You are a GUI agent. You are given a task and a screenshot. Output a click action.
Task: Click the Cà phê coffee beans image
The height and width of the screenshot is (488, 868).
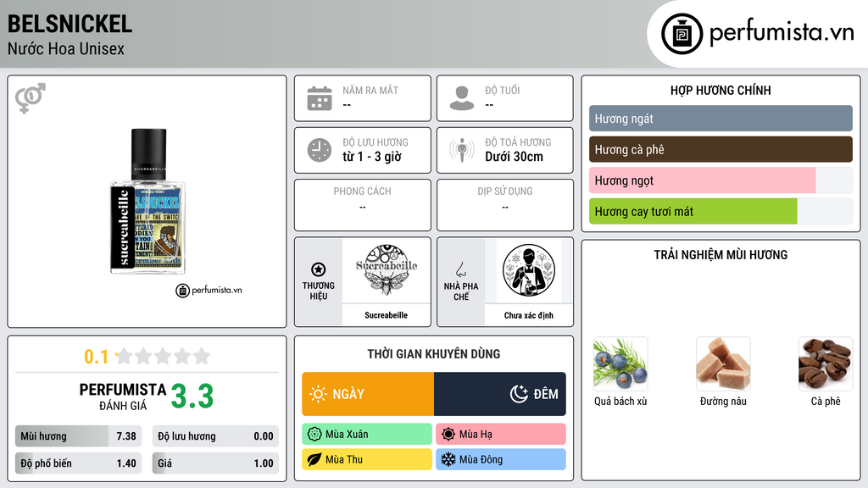pos(826,364)
